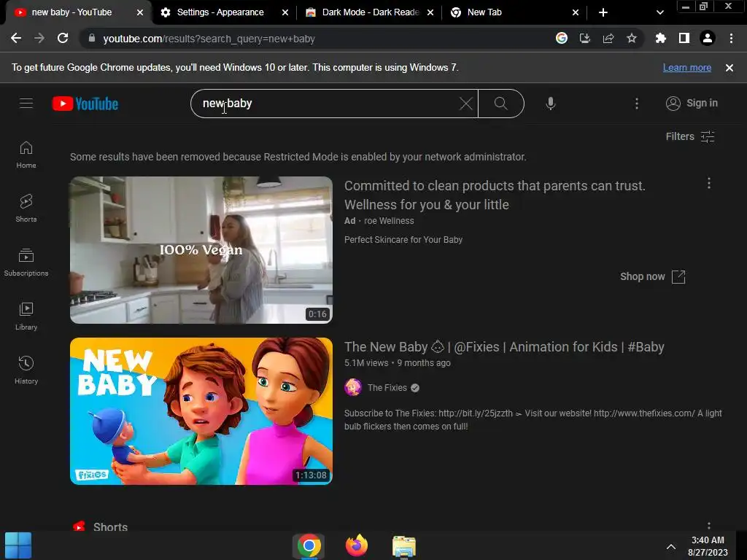Click browser Forward arrow
The width and height of the screenshot is (747, 560).
click(x=39, y=39)
